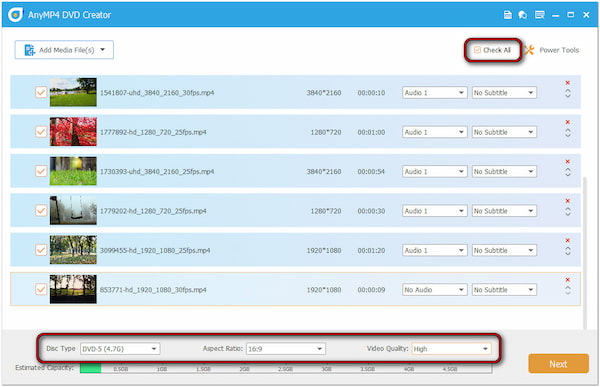Uncheck 1777892-hd_1280_720_25fps.mp4 checkbox

[41, 132]
